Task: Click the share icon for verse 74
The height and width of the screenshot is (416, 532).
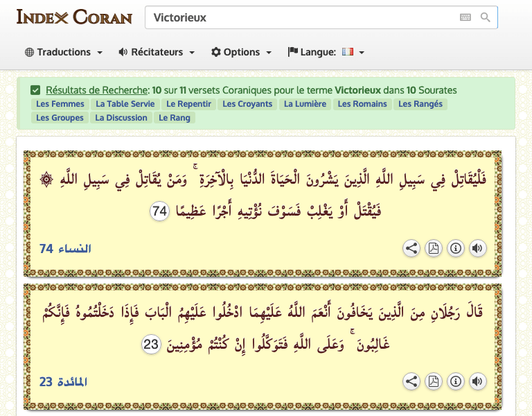Action: click(x=411, y=248)
